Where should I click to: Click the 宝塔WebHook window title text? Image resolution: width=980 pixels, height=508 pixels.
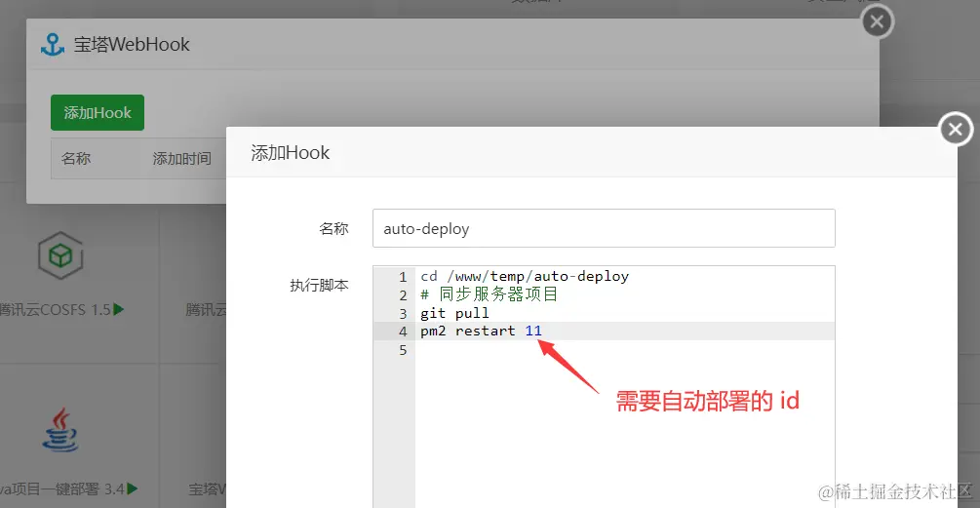click(132, 44)
